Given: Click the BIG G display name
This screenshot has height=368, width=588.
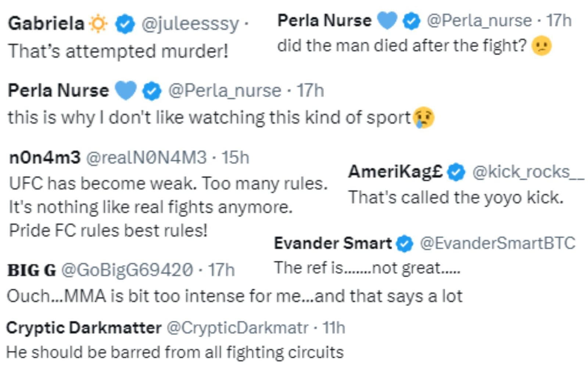Looking at the screenshot, I should [x=32, y=270].
